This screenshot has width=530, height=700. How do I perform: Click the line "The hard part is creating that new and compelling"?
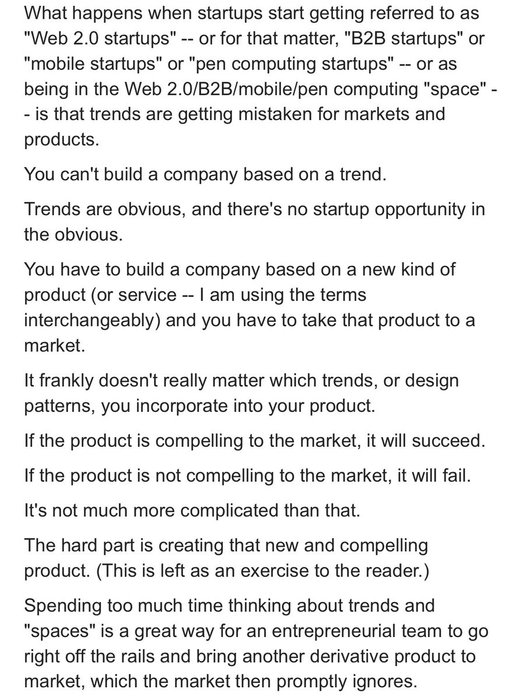[225, 546]
